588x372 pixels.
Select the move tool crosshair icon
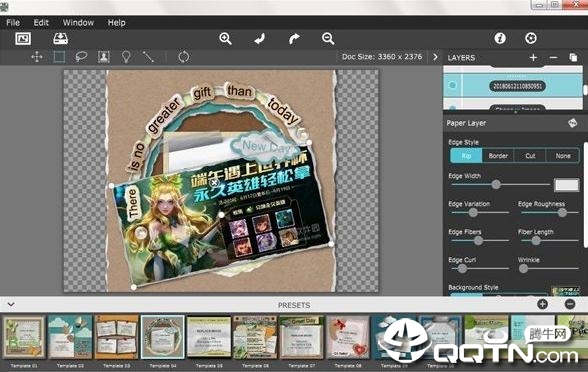(x=37, y=57)
